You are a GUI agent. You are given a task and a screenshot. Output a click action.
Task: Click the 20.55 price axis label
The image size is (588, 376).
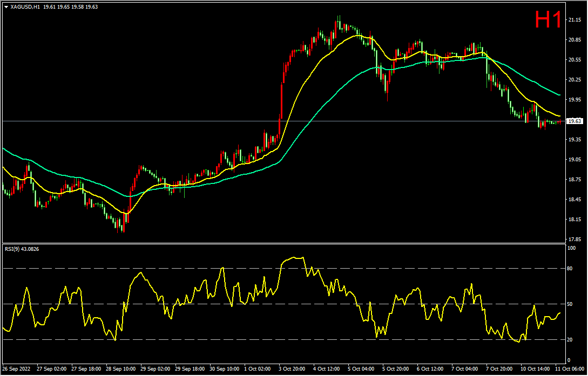[x=575, y=59]
